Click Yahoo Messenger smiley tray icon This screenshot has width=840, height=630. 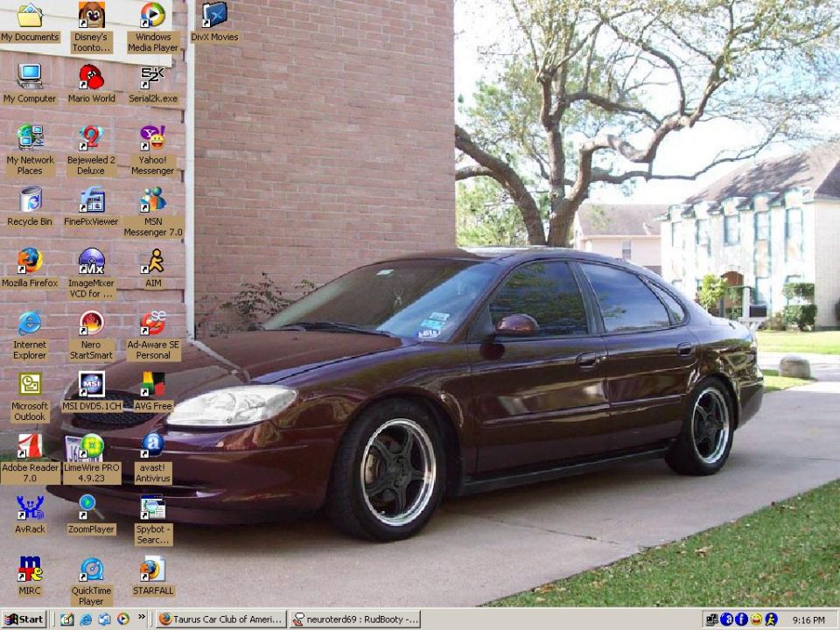click(756, 619)
